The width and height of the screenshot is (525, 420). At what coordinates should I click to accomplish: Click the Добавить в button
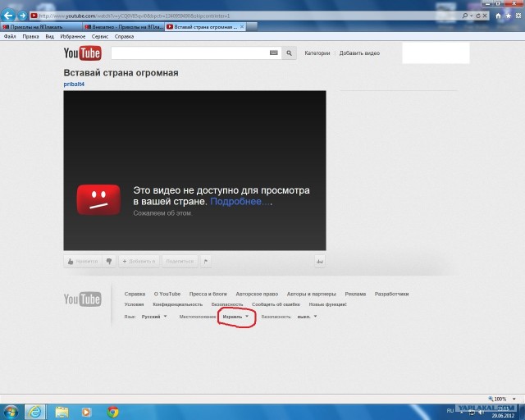[x=139, y=261]
